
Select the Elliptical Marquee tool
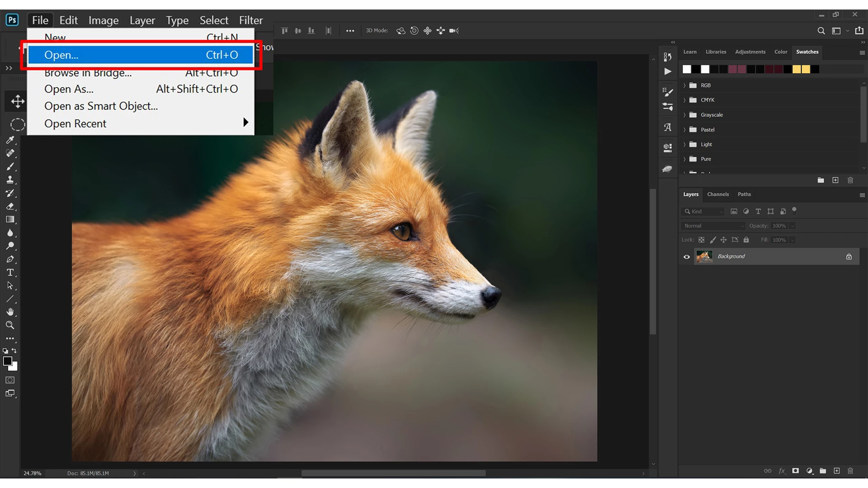[18, 125]
